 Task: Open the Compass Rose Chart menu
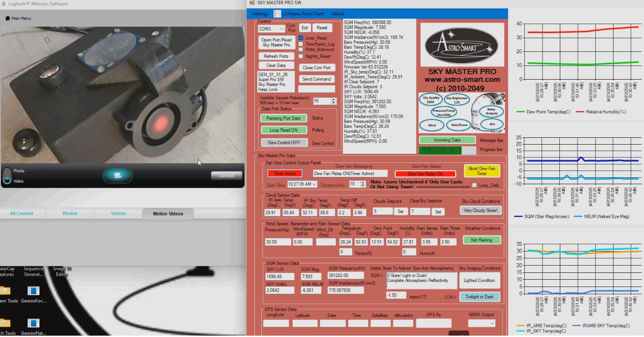(299, 14)
